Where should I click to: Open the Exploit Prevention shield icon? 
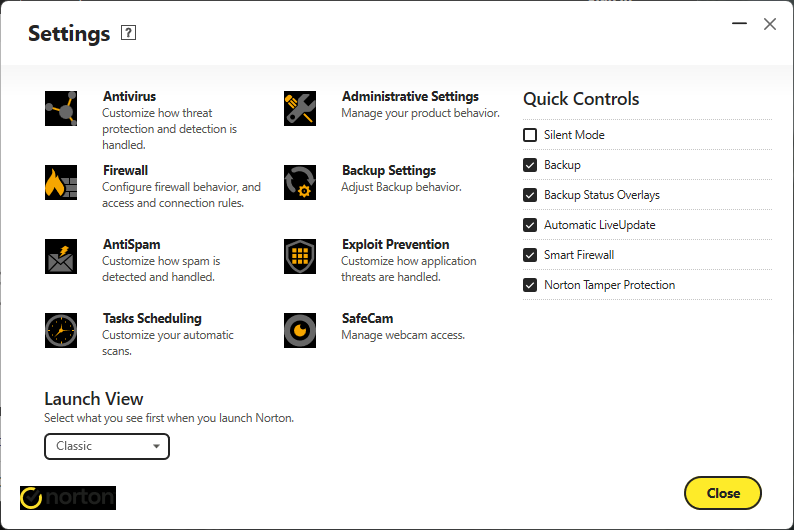click(x=300, y=256)
